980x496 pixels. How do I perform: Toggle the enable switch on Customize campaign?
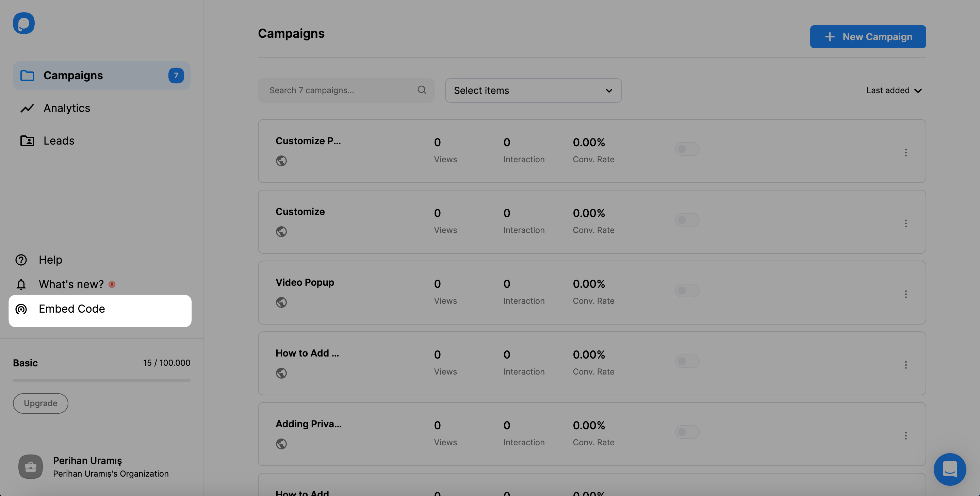(x=687, y=220)
